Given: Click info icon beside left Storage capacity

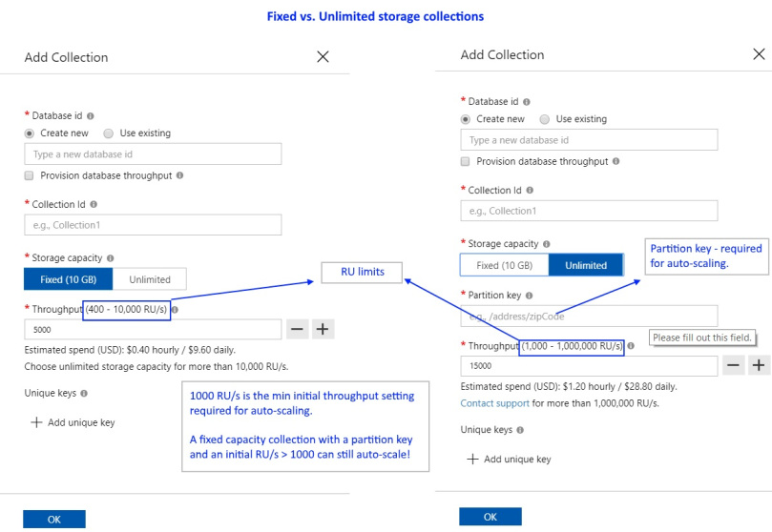Looking at the screenshot, I should pos(111,257).
